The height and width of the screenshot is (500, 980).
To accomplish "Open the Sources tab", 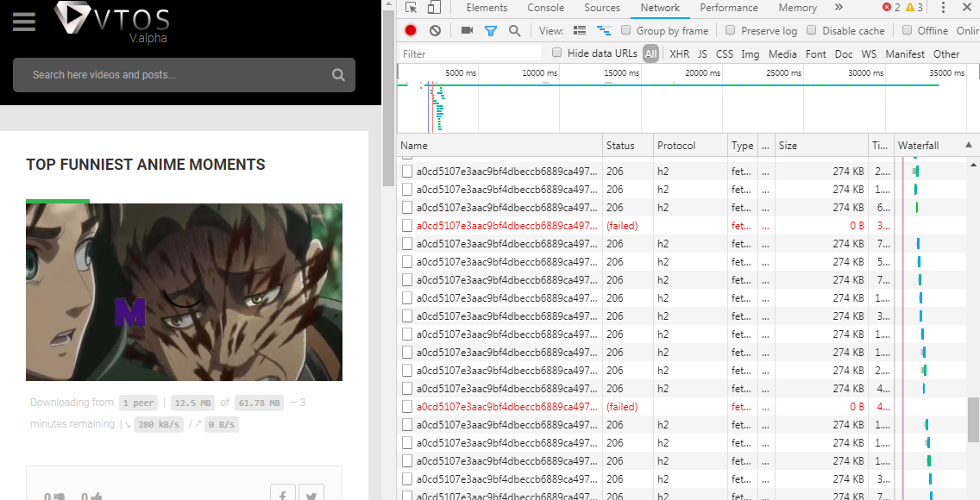I will point(602,8).
